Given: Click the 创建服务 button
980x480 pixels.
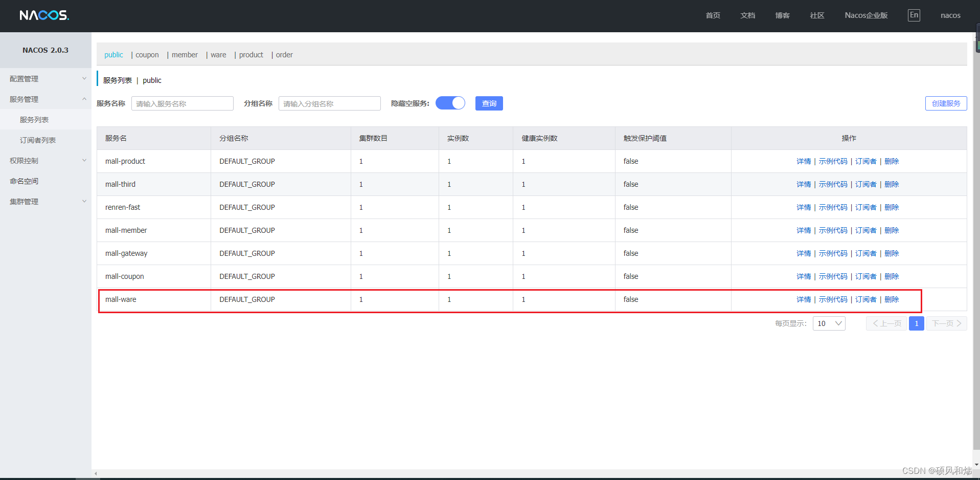Looking at the screenshot, I should 946,103.
